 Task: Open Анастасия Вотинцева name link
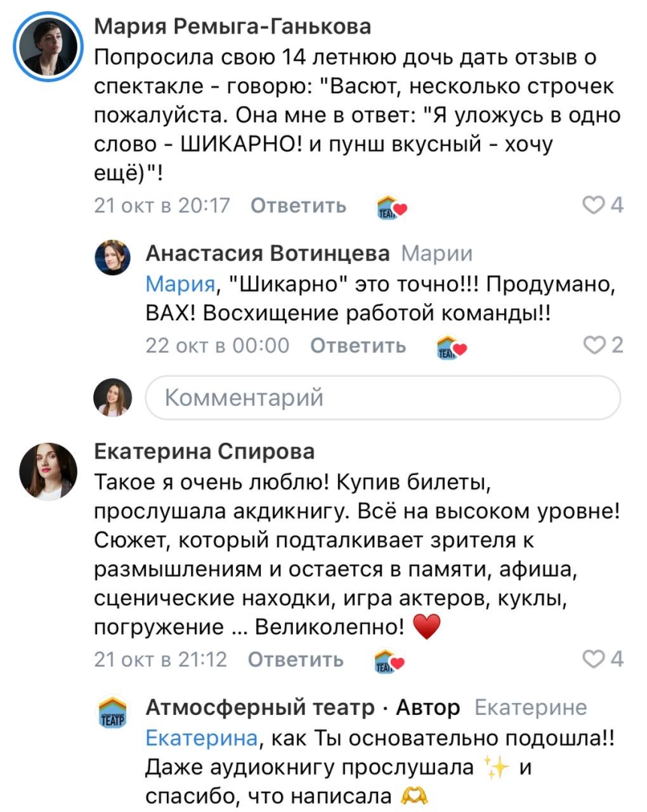(x=267, y=254)
